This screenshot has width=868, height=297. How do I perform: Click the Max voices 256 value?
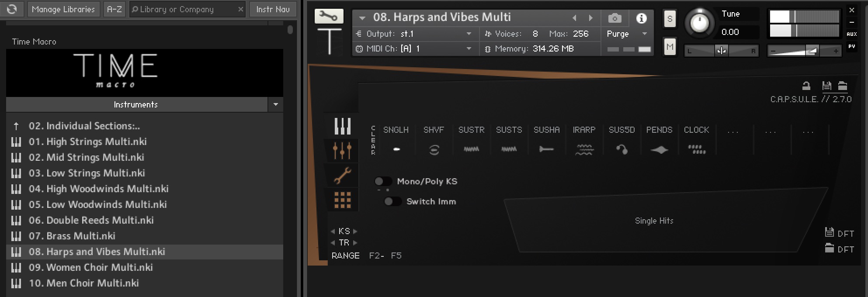[x=580, y=34]
